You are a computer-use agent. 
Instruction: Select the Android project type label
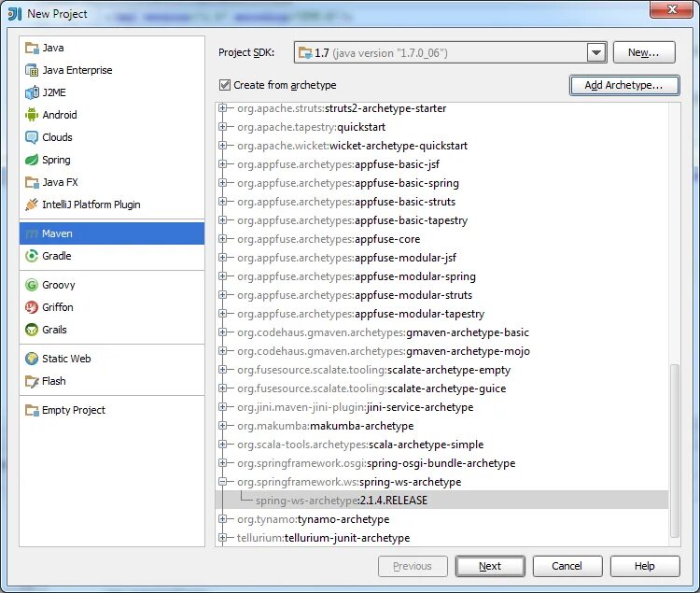coord(60,115)
